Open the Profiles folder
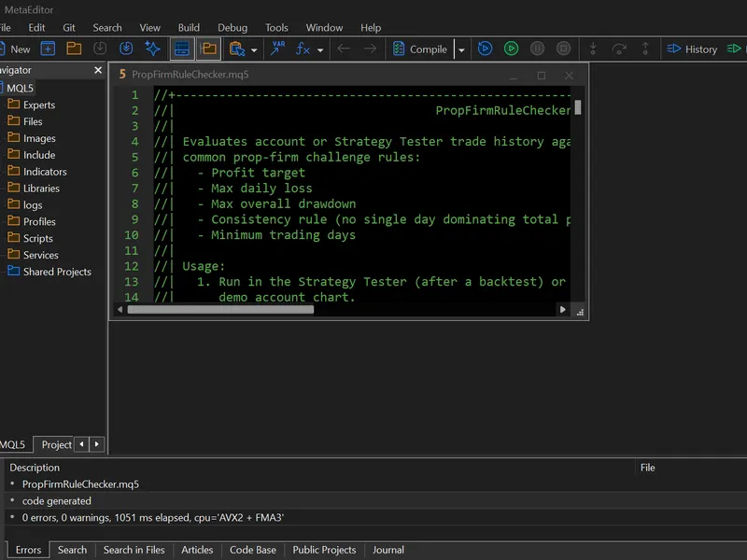This screenshot has height=560, width=747. pyautogui.click(x=39, y=221)
